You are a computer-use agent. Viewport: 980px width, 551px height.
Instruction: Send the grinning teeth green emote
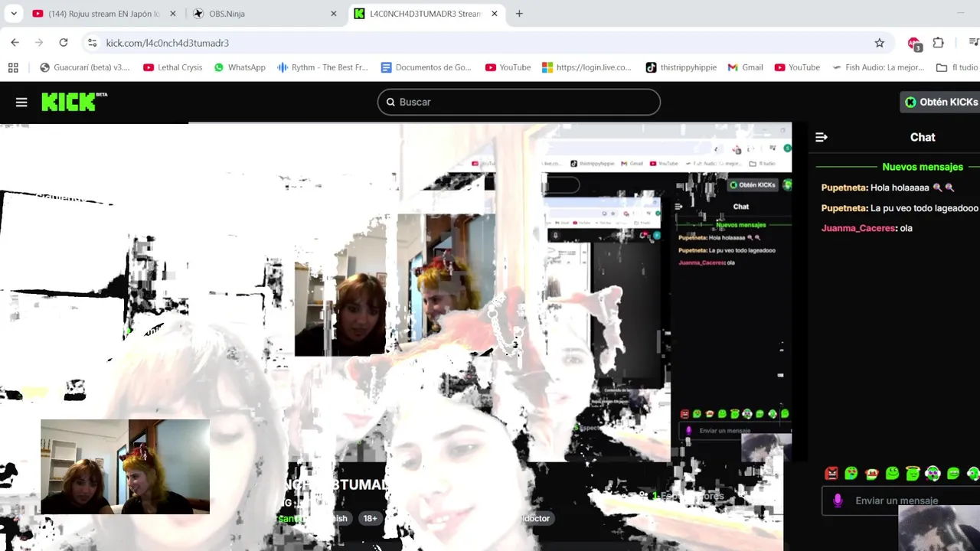pos(953,474)
